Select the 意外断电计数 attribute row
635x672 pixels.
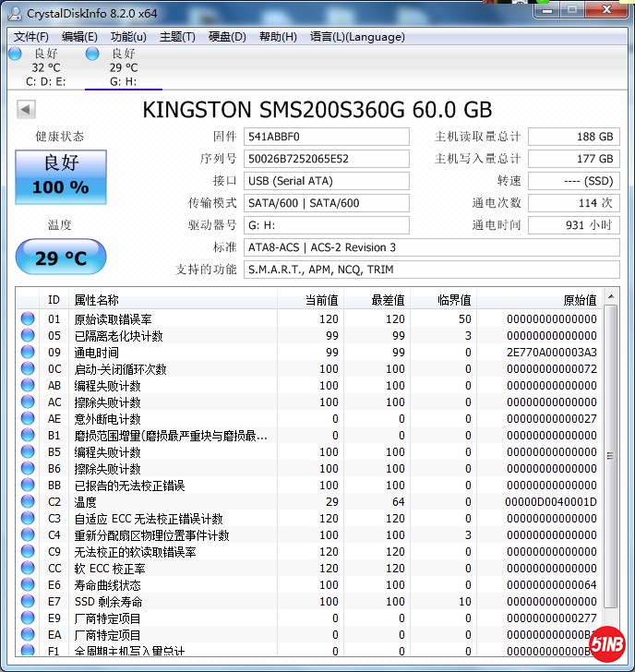point(310,419)
